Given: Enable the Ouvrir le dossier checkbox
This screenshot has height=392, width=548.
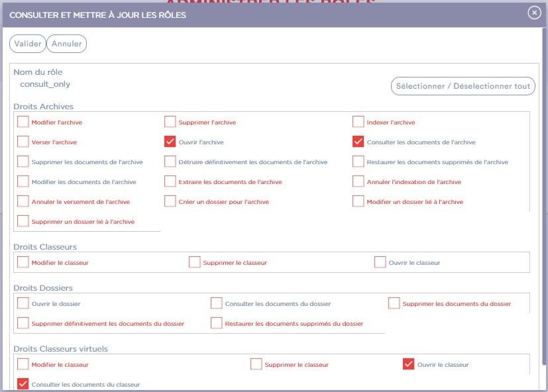Looking at the screenshot, I should pyautogui.click(x=23, y=303).
